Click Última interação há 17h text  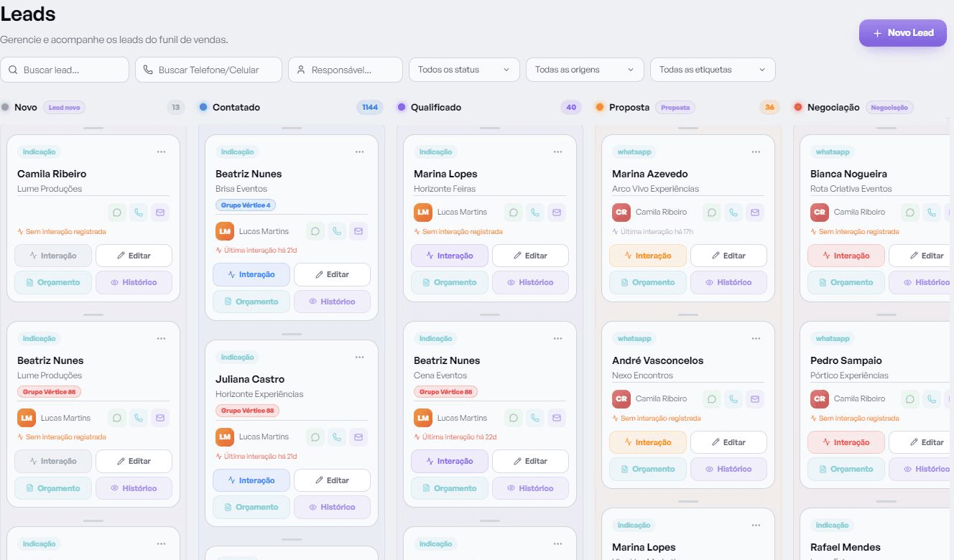(657, 232)
